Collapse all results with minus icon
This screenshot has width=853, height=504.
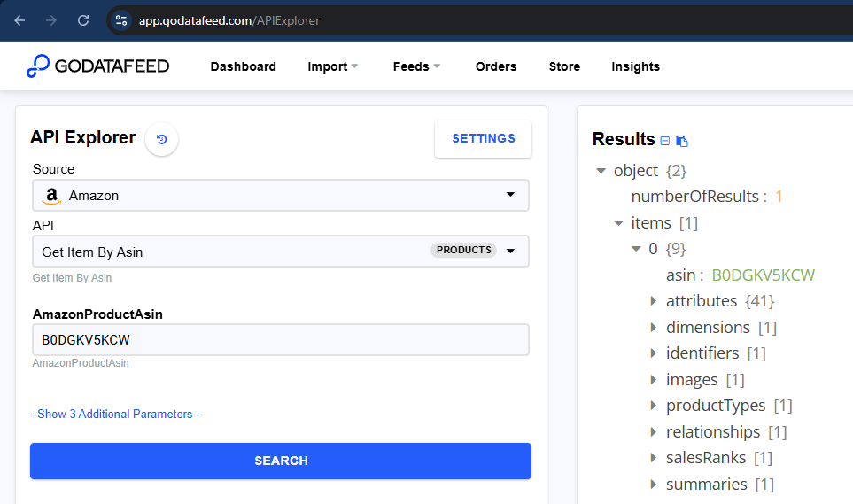(x=665, y=141)
